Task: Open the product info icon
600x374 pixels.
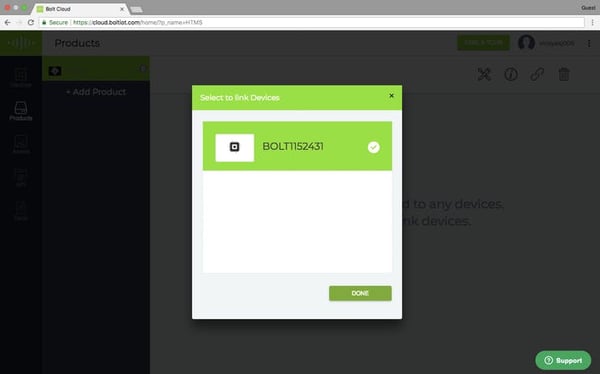Action: click(x=511, y=74)
